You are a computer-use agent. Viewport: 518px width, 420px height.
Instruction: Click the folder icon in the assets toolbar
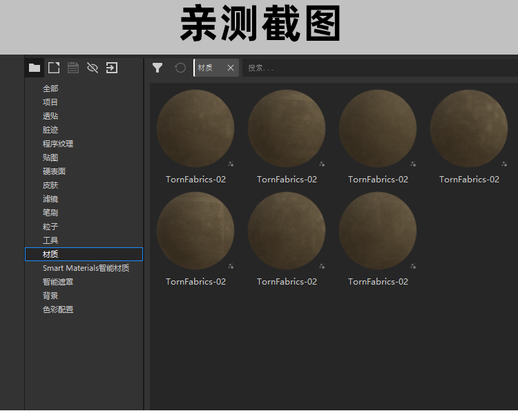point(35,68)
